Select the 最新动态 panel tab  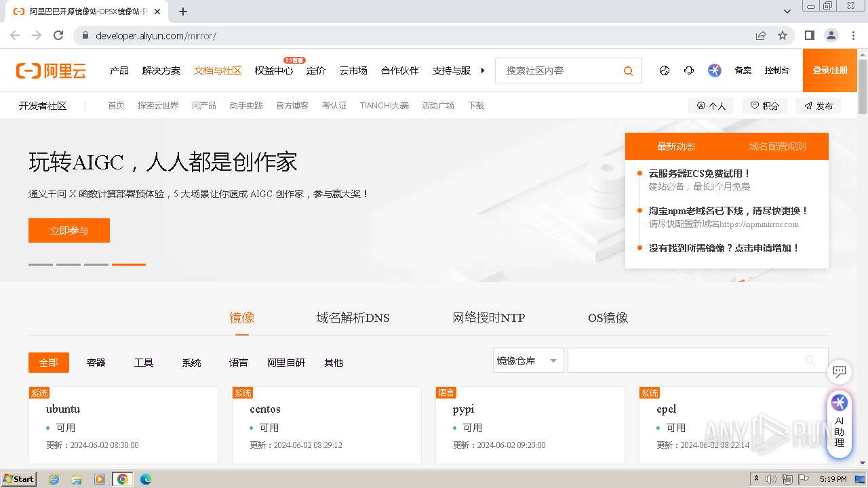[676, 146]
